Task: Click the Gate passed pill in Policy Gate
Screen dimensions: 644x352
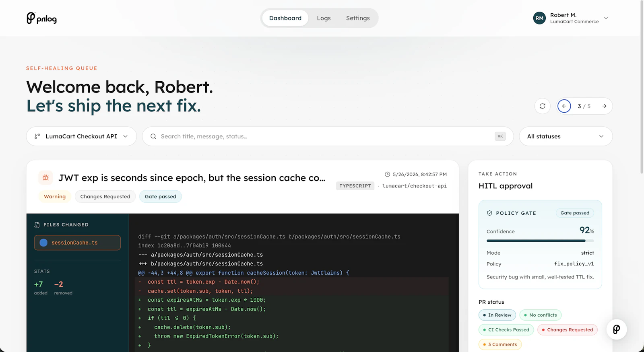Action: [575, 213]
